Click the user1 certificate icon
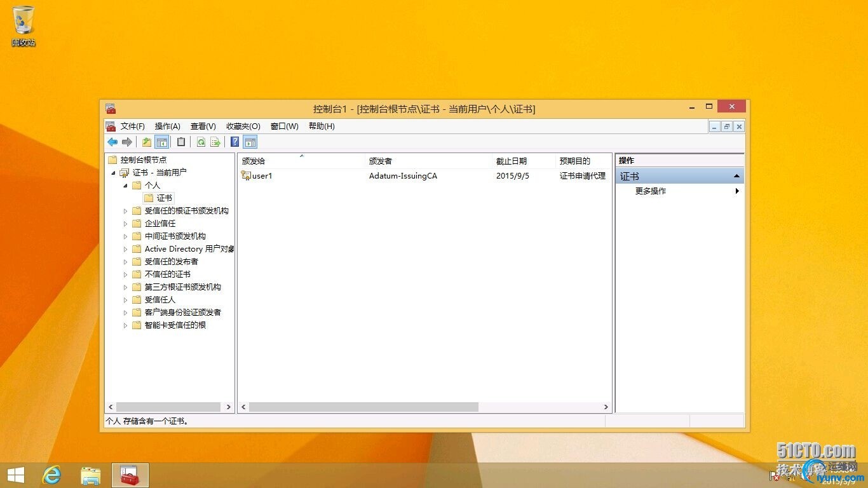The height and width of the screenshot is (488, 868). [246, 176]
